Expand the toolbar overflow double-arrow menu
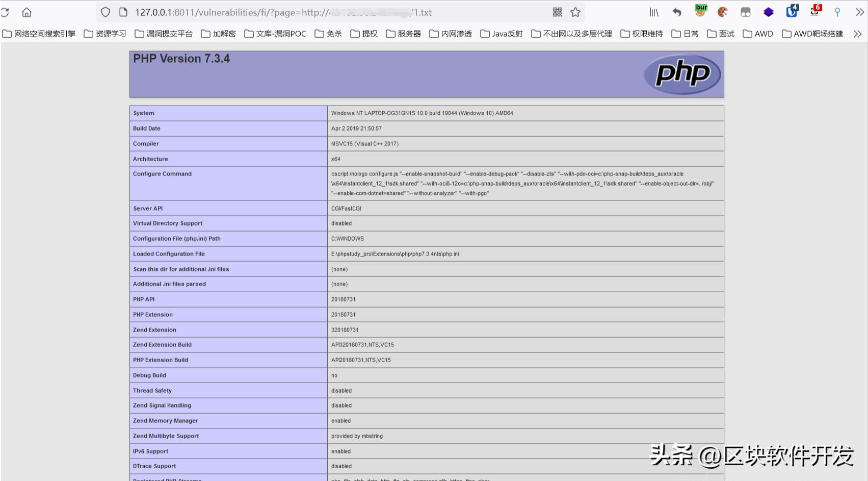This screenshot has height=481, width=868. point(859,12)
